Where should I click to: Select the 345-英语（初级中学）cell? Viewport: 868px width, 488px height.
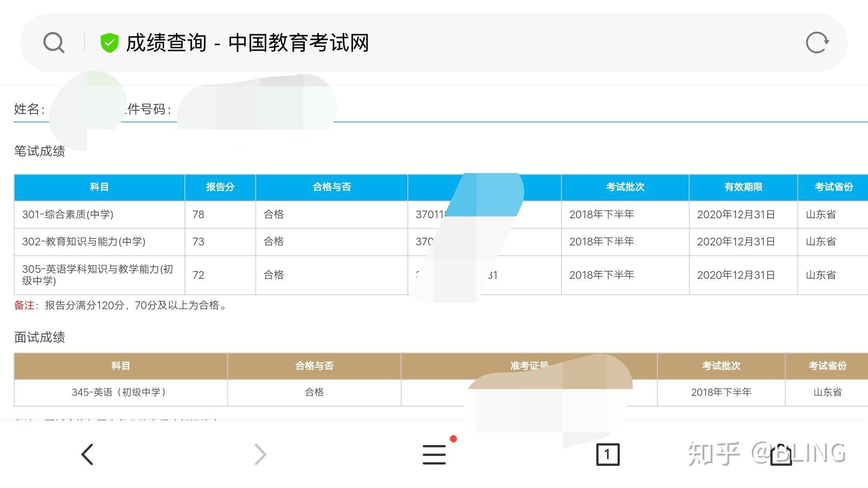coord(120,392)
